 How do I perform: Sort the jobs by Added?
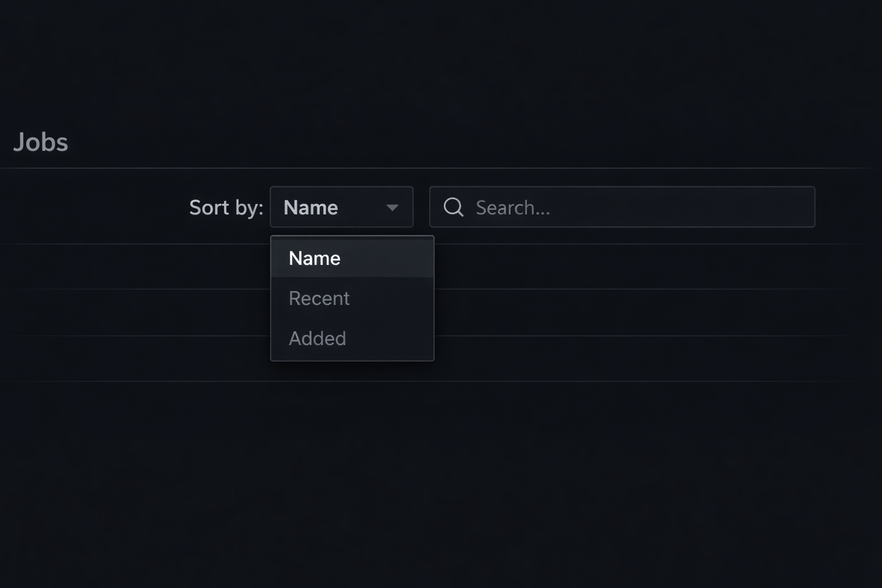318,339
